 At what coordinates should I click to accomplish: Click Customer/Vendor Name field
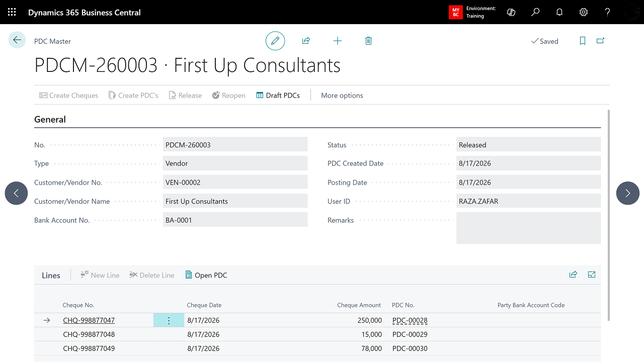click(x=235, y=201)
